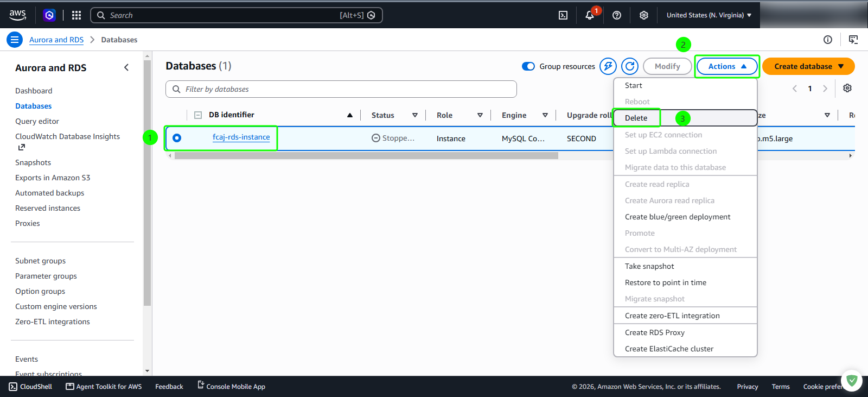Select Take snapshot menu item
This screenshot has height=397, width=868.
(x=685, y=266)
